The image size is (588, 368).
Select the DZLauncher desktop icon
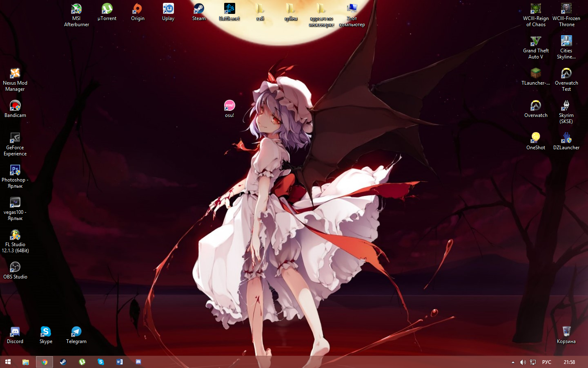click(x=566, y=141)
